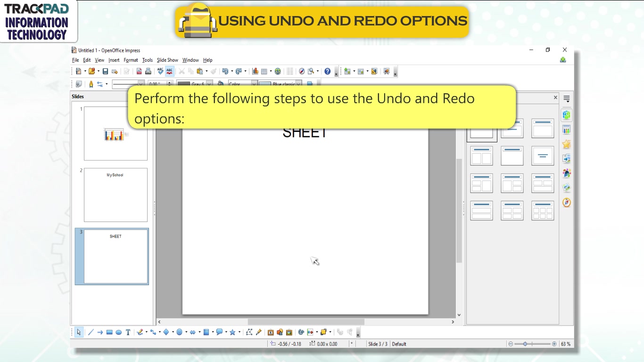Viewport: 644px width, 362px height.
Task: Toggle AutoSpellcheck button
Action: coord(169,71)
